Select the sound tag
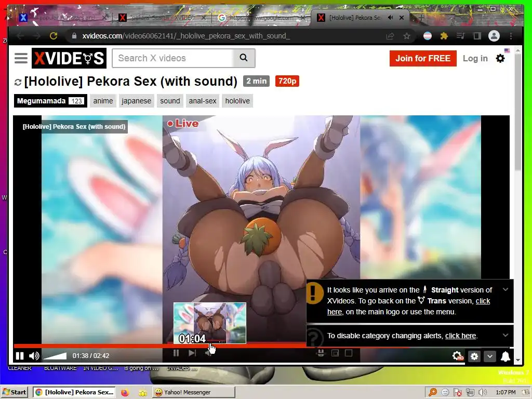This screenshot has width=532, height=399. (170, 101)
